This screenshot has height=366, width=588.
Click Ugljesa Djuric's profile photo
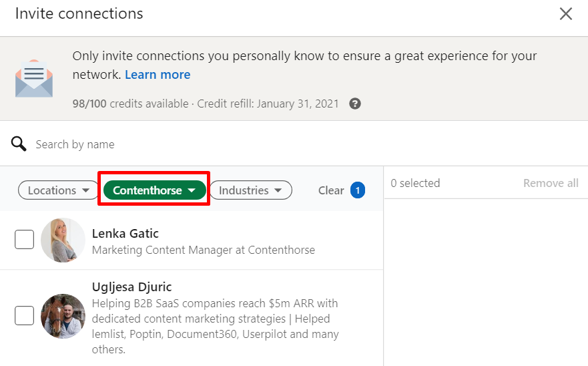click(x=63, y=316)
